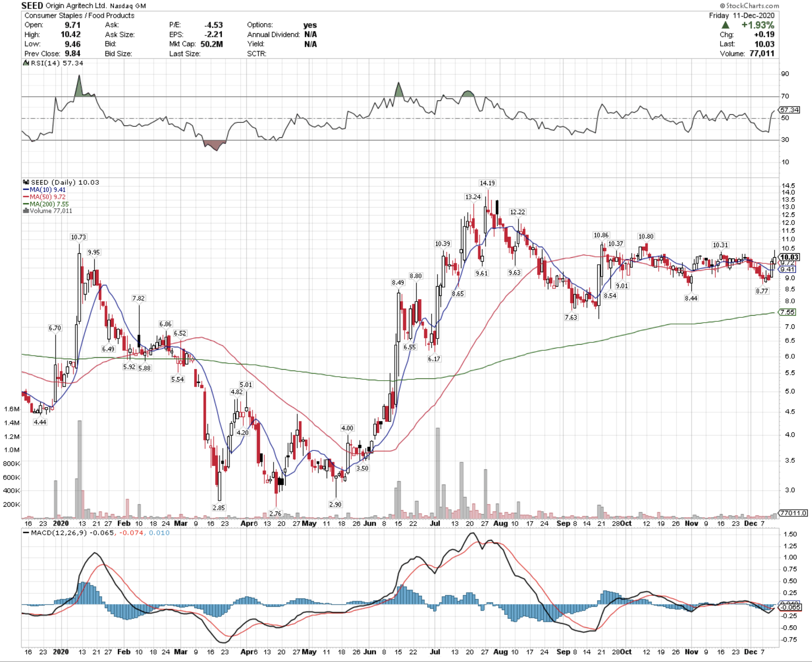Click the RSI overbought peak in January
Screen dimensions: 812x662
click(x=79, y=85)
